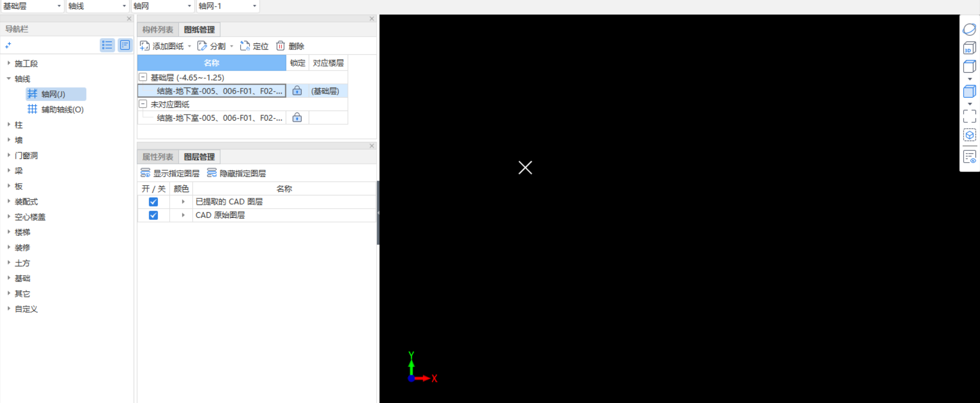This screenshot has width=980, height=403.
Task: Expand the 墙 tree node
Action: 9,140
